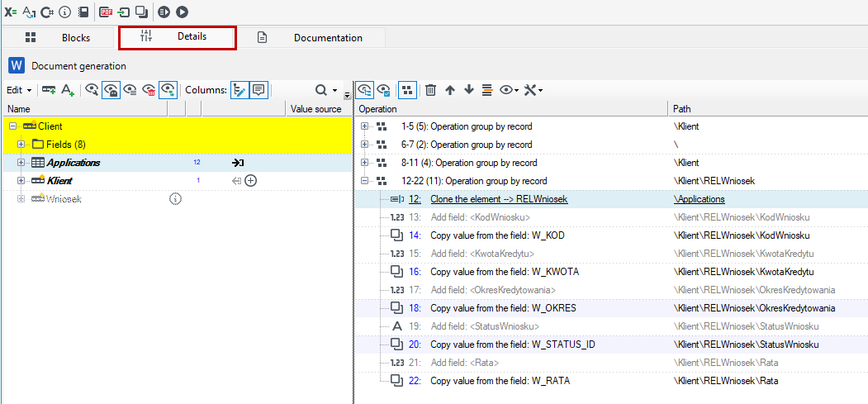Click the blue W Document generation icon
The image size is (868, 404).
click(17, 66)
